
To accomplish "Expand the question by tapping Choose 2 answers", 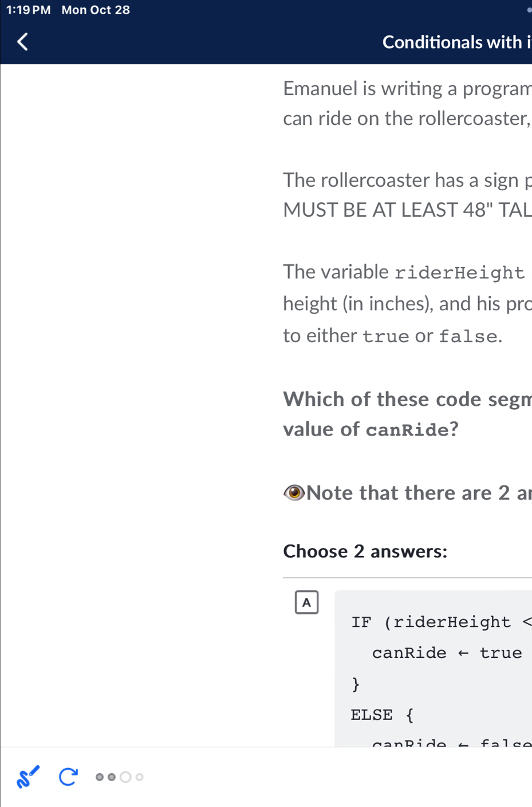I will pyautogui.click(x=365, y=551).
